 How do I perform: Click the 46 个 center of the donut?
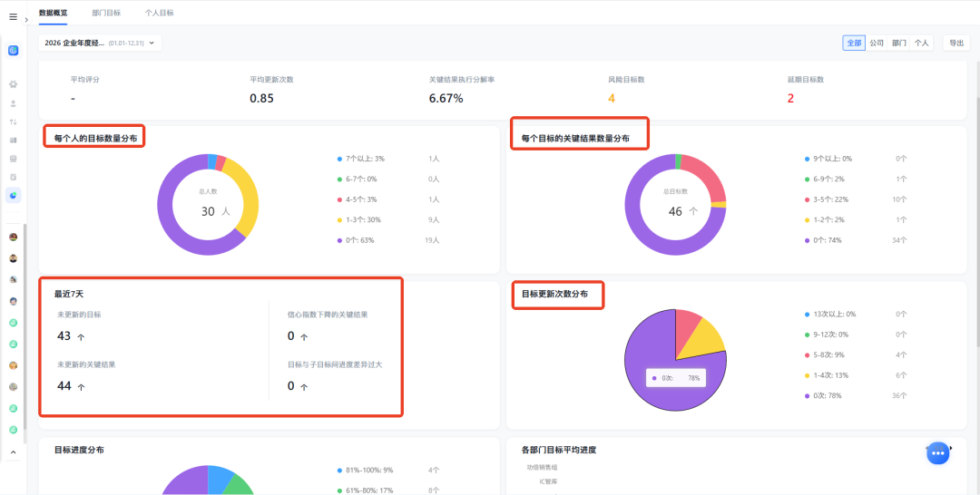(683, 211)
